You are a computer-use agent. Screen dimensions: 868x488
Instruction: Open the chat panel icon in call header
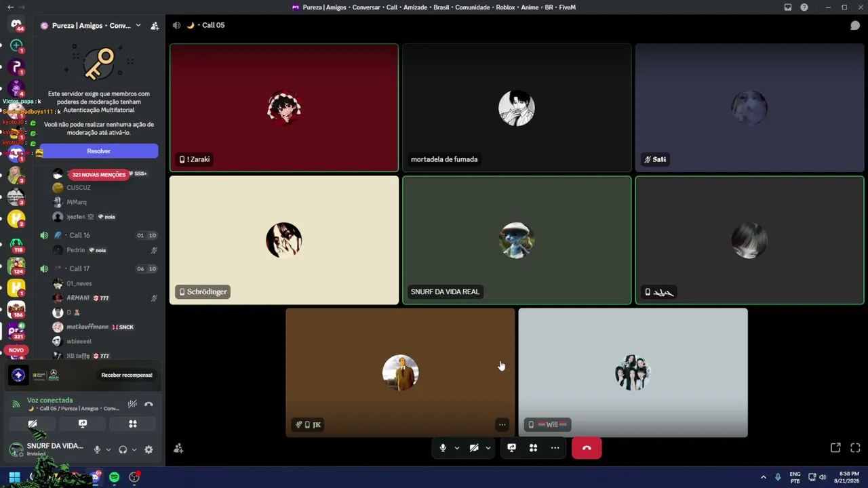coord(855,25)
